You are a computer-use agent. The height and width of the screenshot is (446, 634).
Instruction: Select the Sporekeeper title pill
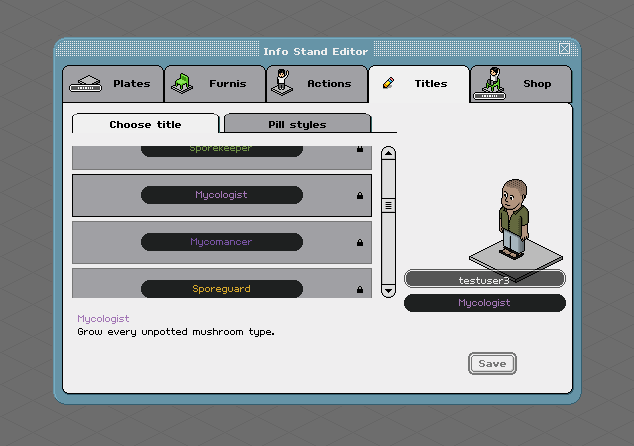[222, 150]
